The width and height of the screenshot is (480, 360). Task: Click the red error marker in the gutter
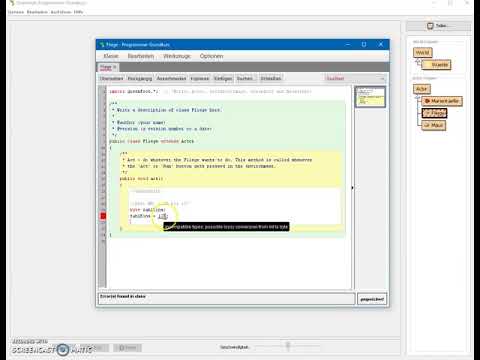103,216
